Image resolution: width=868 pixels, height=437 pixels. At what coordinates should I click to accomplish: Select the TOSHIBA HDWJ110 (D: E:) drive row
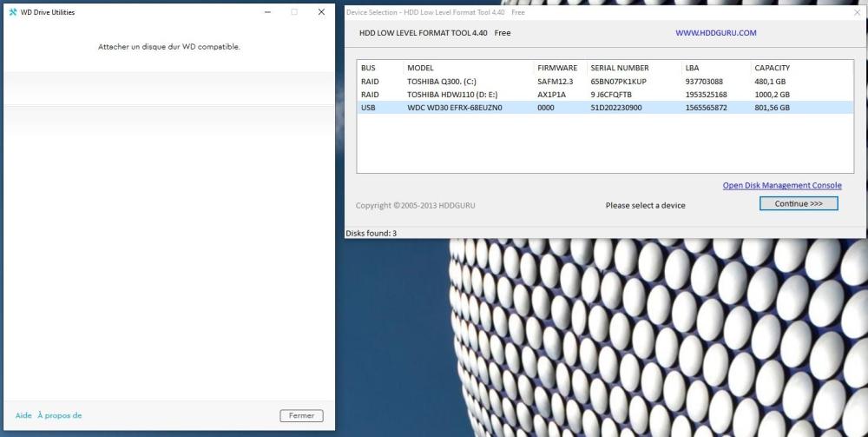(605, 95)
